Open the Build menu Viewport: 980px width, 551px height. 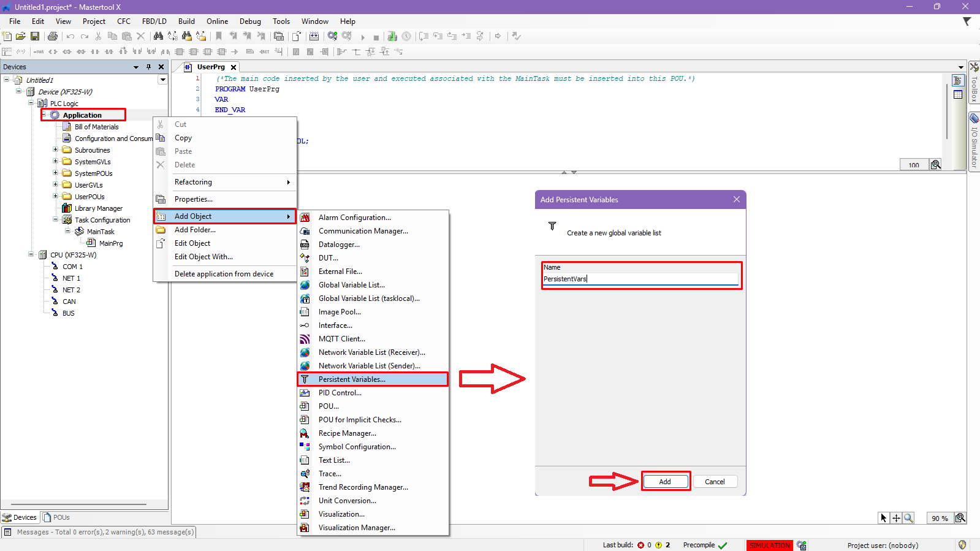(x=186, y=21)
